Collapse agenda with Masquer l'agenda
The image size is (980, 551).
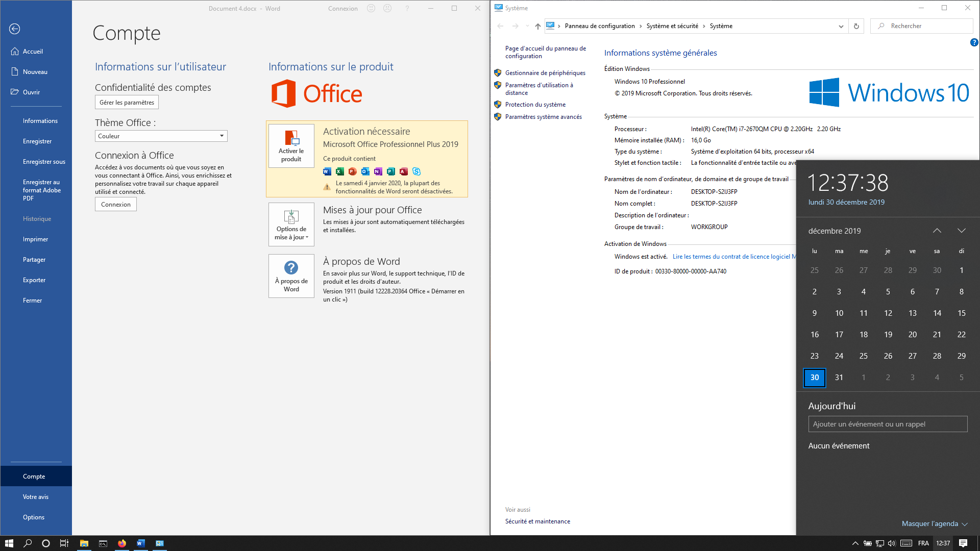(935, 523)
